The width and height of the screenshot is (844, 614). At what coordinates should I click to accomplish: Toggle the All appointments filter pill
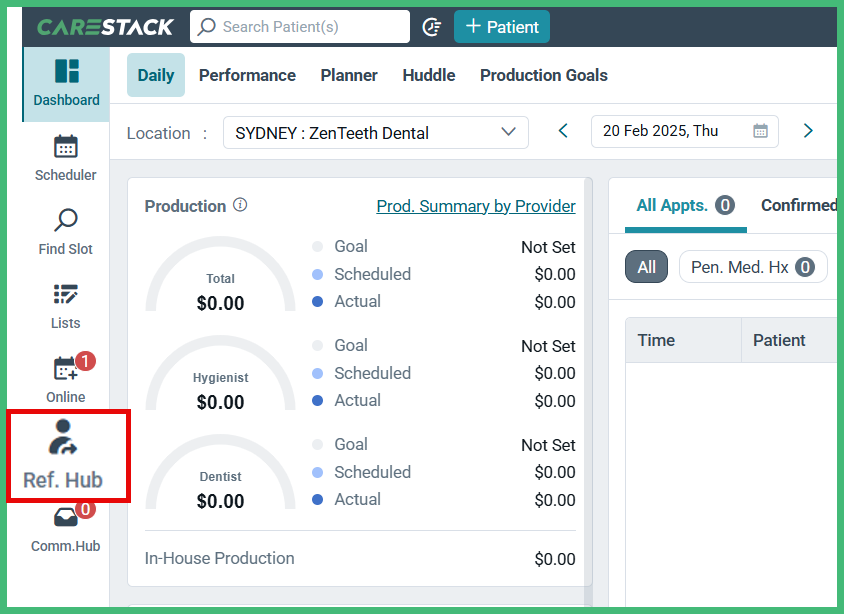[646, 266]
